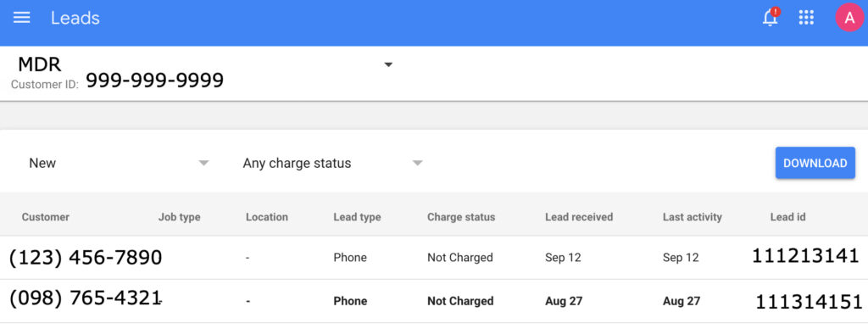This screenshot has height=329, width=868.
Task: Click Sep 12 in Last activity column
Action: [x=681, y=258]
